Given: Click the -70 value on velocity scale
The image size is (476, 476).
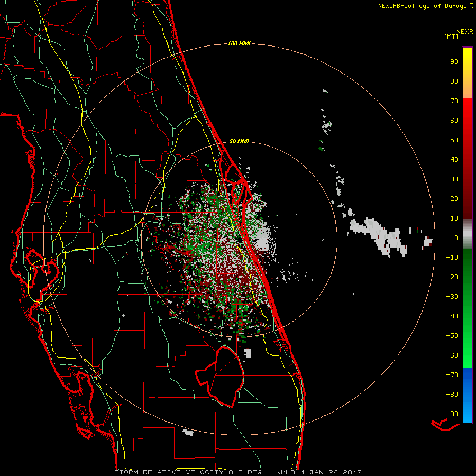Looking at the screenshot, I should [452, 375].
